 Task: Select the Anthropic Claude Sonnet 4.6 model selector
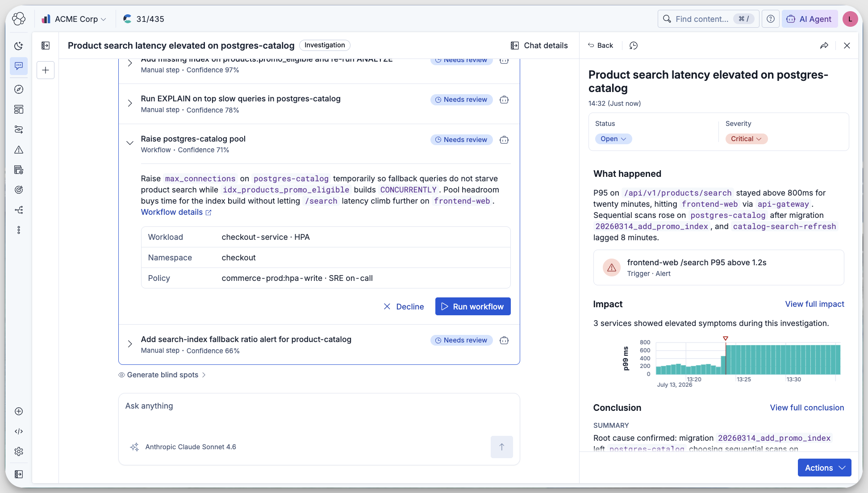click(183, 447)
